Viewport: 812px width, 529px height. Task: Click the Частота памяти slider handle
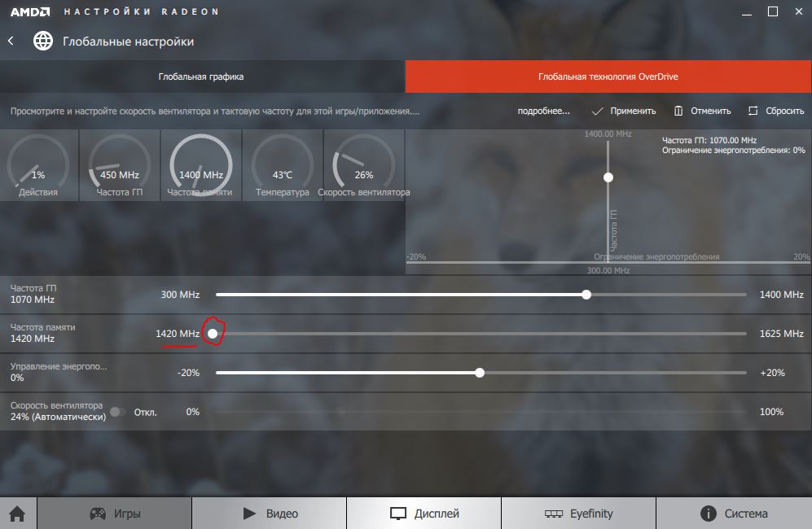click(213, 334)
